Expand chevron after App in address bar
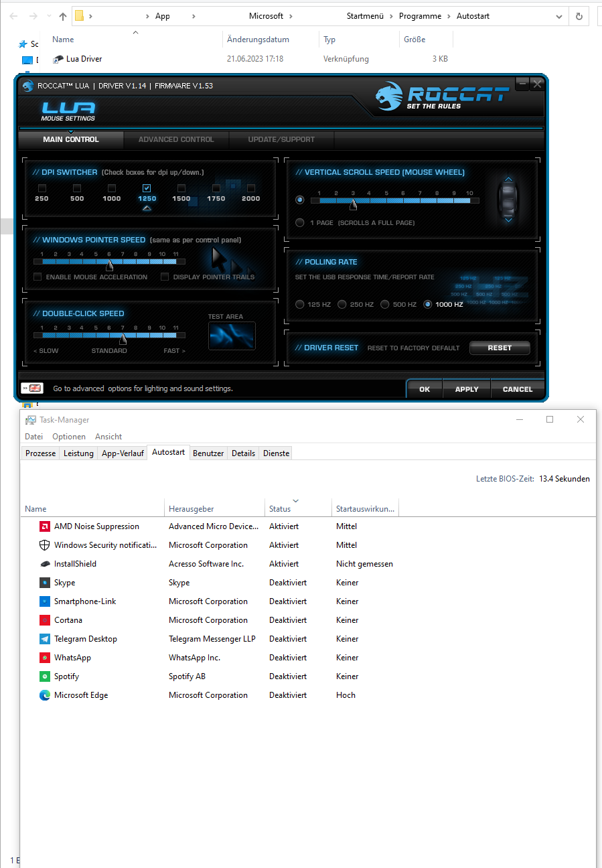 pyautogui.click(x=194, y=16)
